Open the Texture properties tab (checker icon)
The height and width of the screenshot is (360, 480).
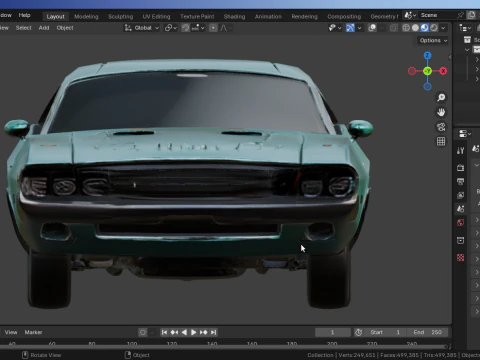tap(461, 258)
